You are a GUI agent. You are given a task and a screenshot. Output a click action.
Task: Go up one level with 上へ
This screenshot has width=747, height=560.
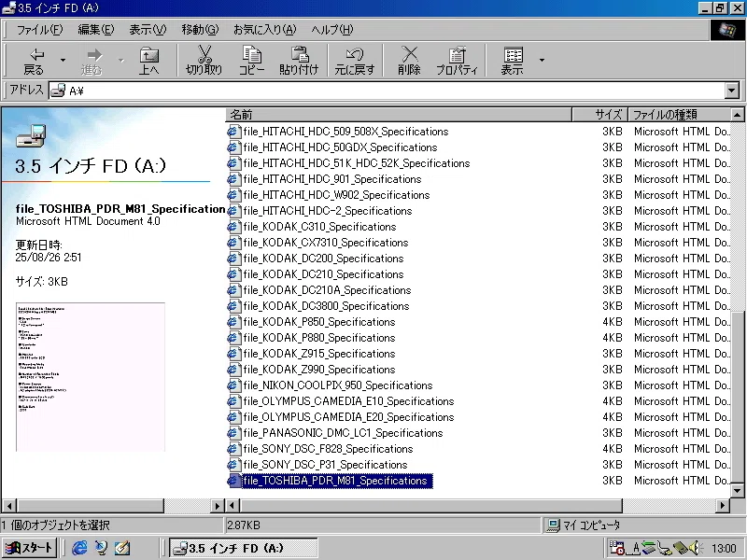149,61
